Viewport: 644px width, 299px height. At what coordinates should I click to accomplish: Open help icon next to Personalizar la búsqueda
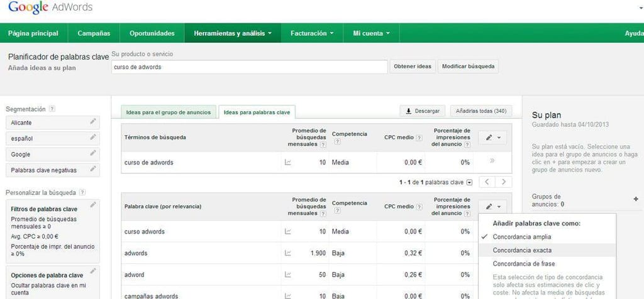[x=82, y=192]
